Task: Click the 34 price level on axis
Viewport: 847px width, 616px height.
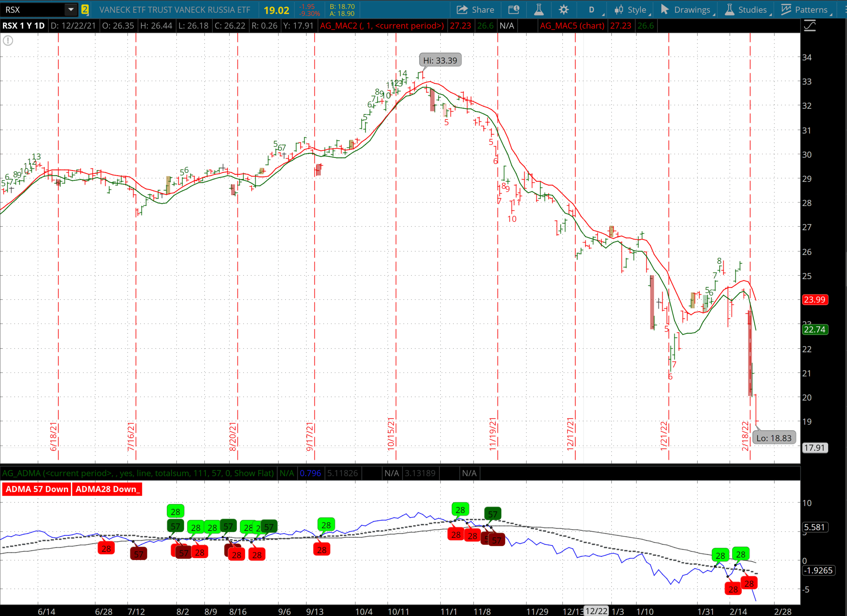Action: 807,57
